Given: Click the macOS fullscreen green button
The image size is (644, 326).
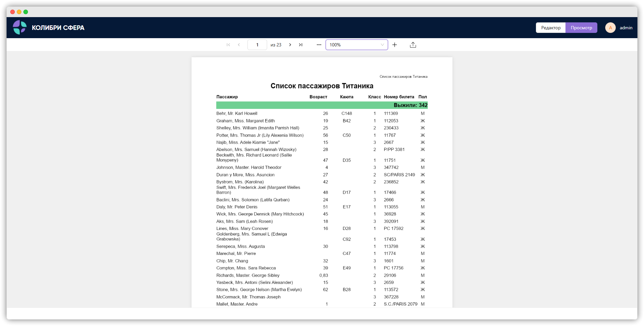Looking at the screenshot, I should pos(26,12).
